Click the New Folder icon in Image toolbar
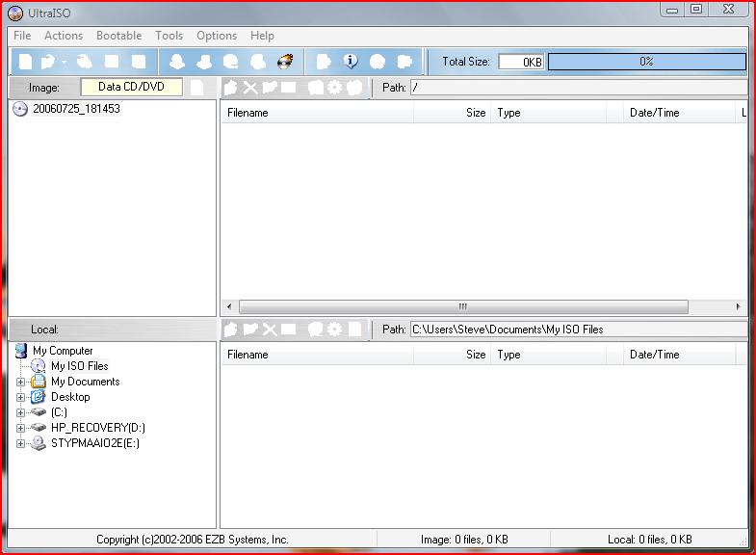Viewport: 756px width, 555px height. click(x=270, y=88)
